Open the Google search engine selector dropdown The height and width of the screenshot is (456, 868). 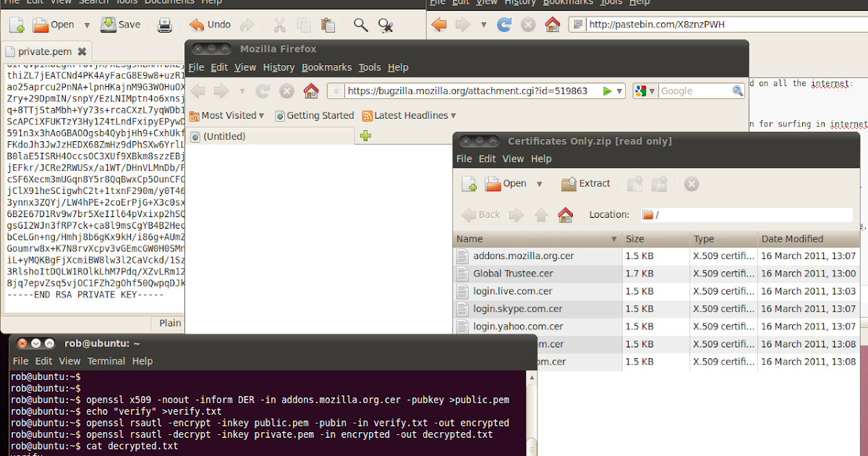coord(645,91)
